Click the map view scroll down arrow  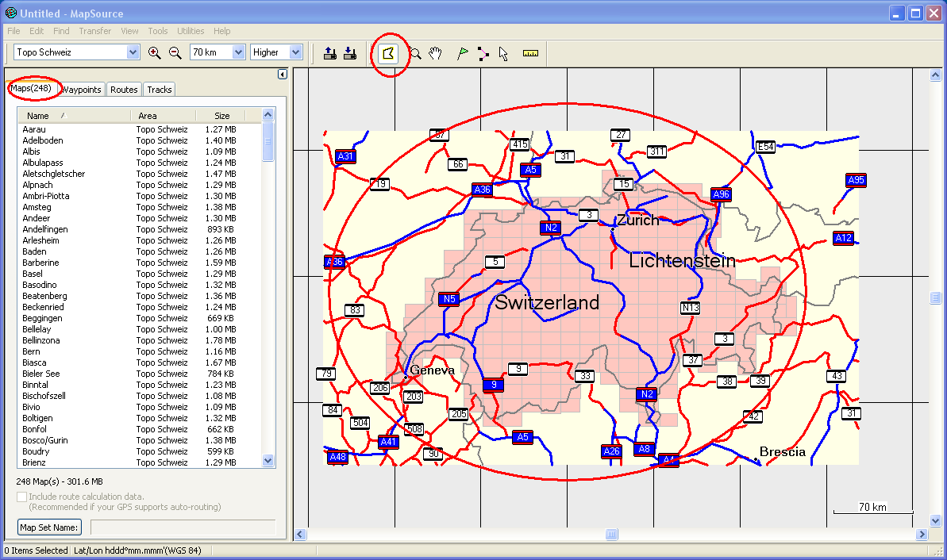point(936,521)
